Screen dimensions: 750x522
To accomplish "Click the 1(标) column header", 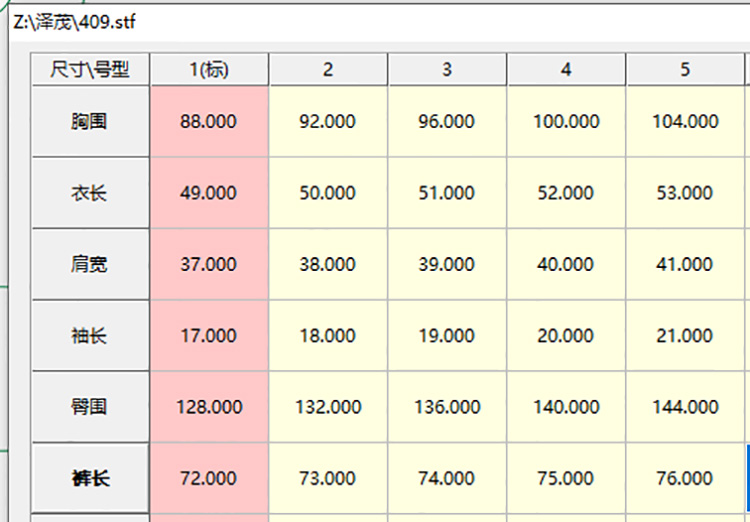I will click(209, 69).
